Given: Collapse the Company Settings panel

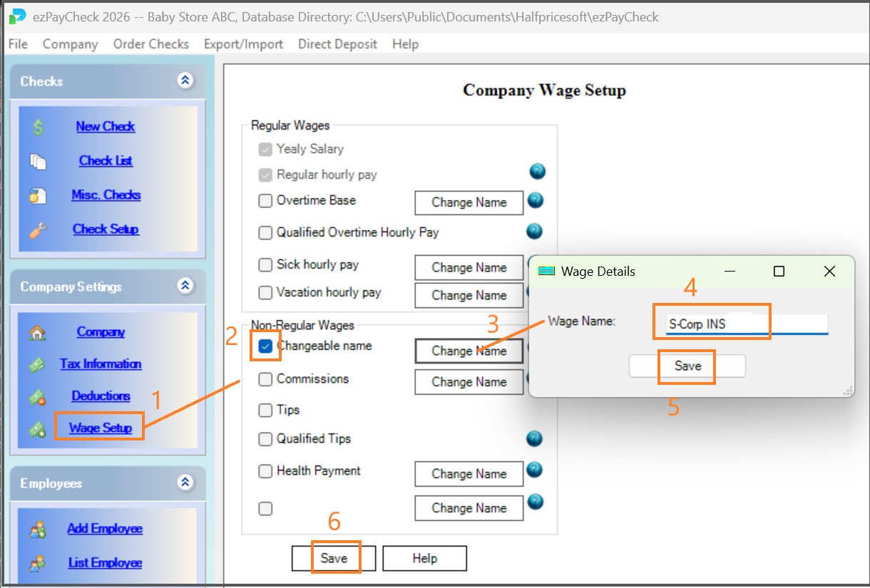Looking at the screenshot, I should 185,286.
